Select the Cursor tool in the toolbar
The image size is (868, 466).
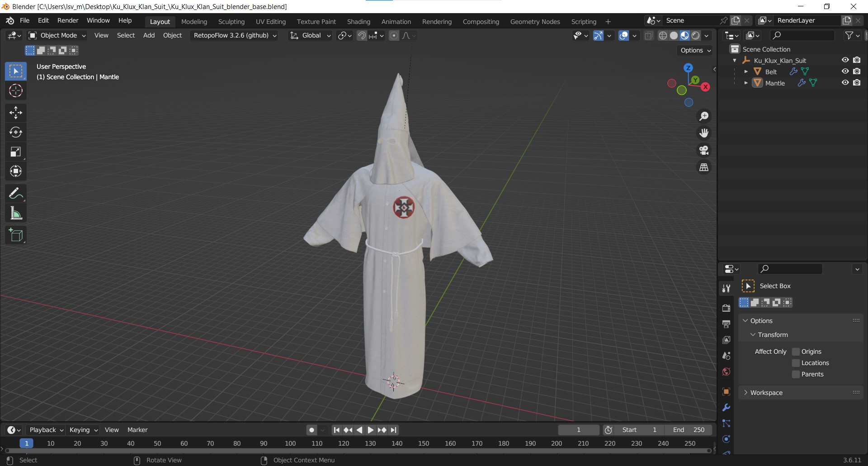pyautogui.click(x=16, y=91)
